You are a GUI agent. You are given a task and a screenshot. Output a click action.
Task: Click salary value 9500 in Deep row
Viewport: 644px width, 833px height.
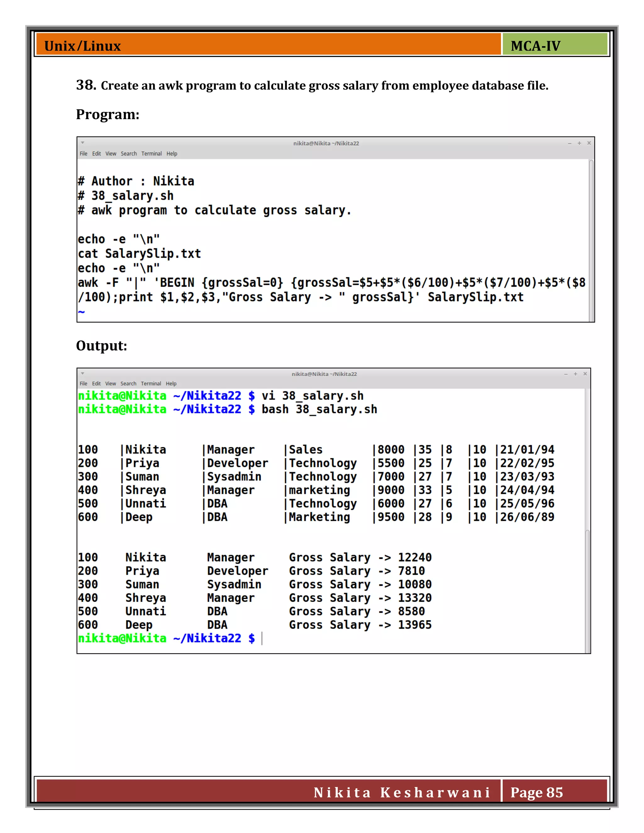(x=391, y=517)
